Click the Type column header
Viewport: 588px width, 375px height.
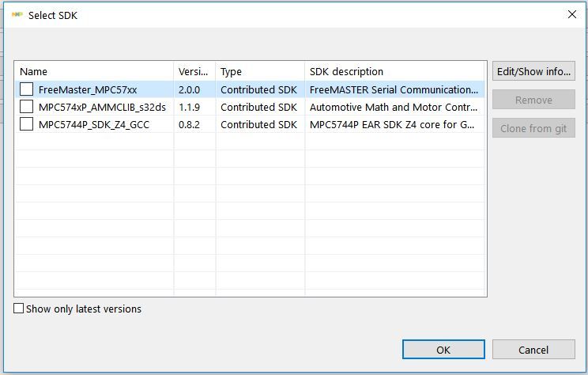pos(259,71)
